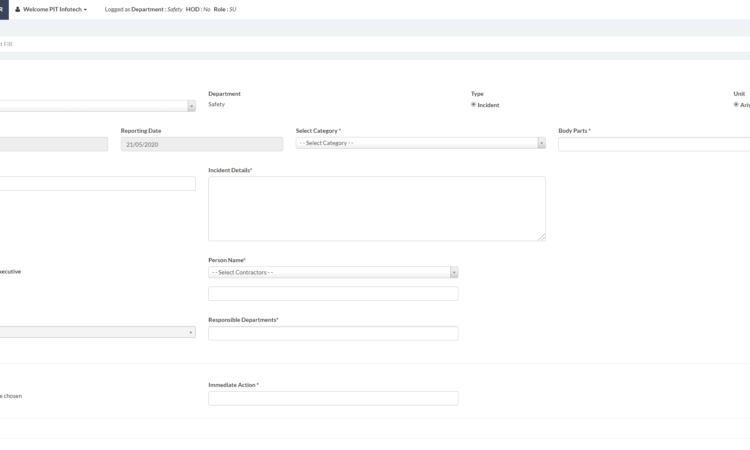This screenshot has height=450, width=750.
Task: Select the Unit radio button at right edge
Action: [737, 105]
